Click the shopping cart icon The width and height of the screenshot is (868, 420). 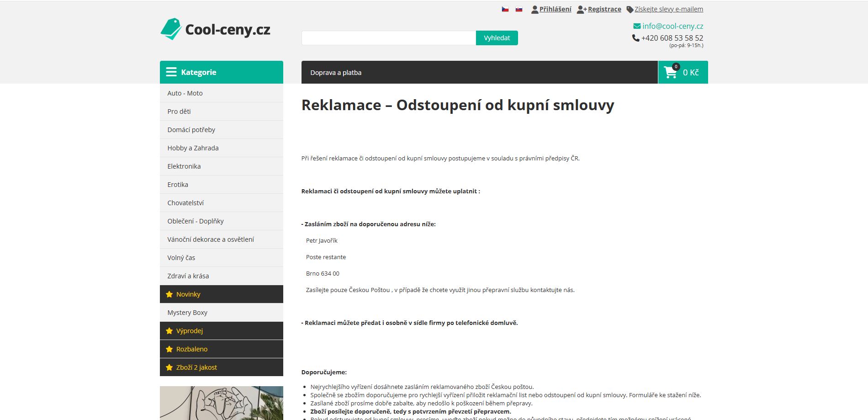coord(671,72)
